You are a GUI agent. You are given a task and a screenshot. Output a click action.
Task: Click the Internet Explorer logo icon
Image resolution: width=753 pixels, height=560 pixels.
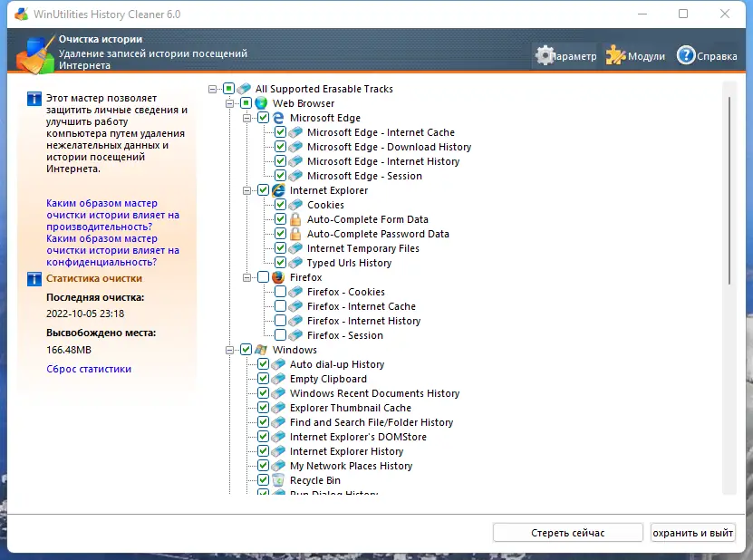point(278,190)
